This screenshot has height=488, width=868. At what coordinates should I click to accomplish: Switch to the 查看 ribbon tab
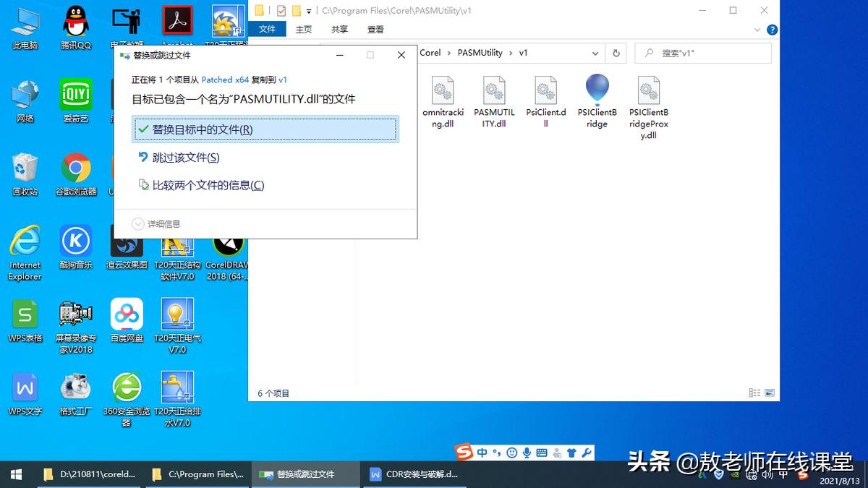(x=375, y=30)
